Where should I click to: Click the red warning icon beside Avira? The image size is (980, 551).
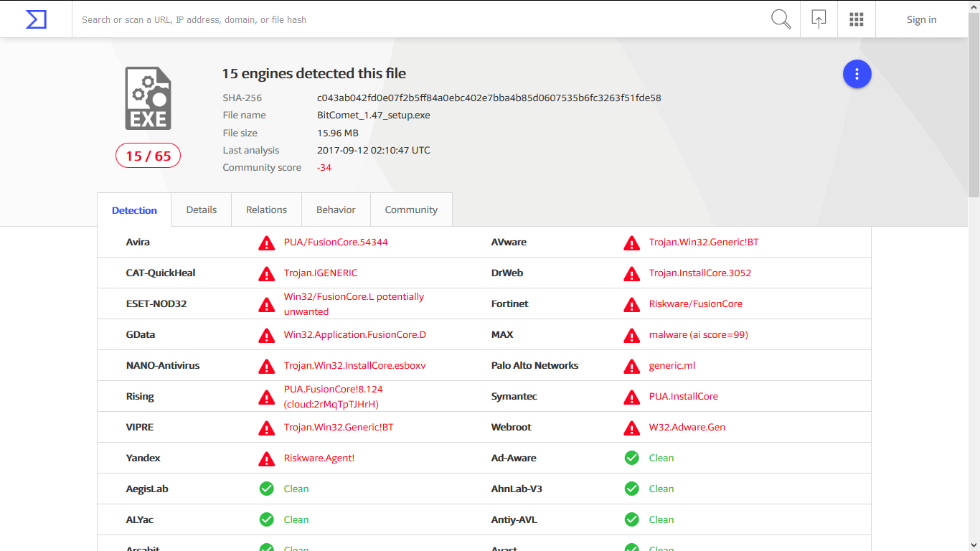click(266, 242)
